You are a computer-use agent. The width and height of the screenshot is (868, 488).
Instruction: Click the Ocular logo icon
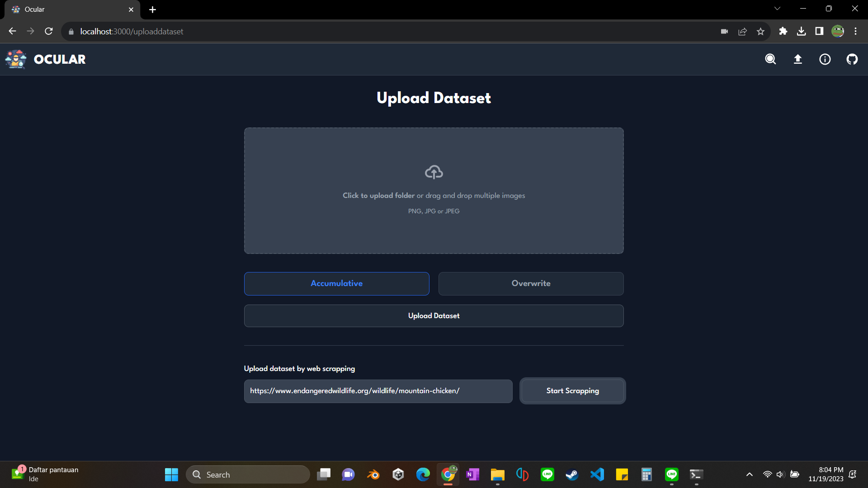(16, 59)
